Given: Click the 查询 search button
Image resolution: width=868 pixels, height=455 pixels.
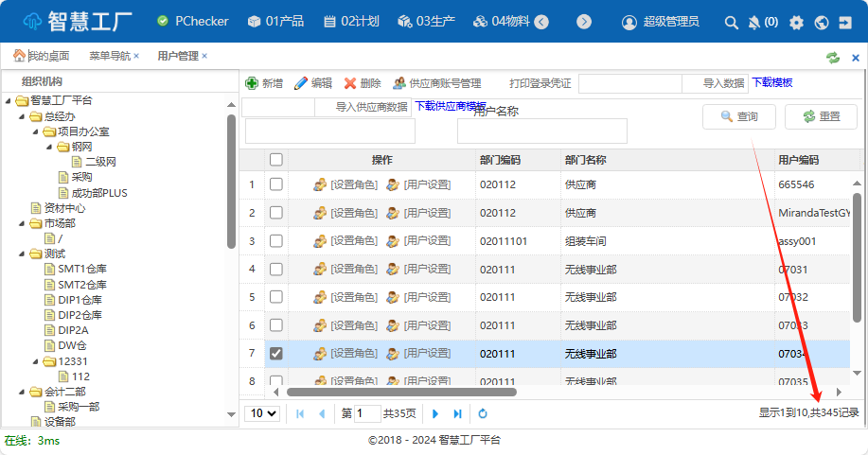Looking at the screenshot, I should coord(739,116).
